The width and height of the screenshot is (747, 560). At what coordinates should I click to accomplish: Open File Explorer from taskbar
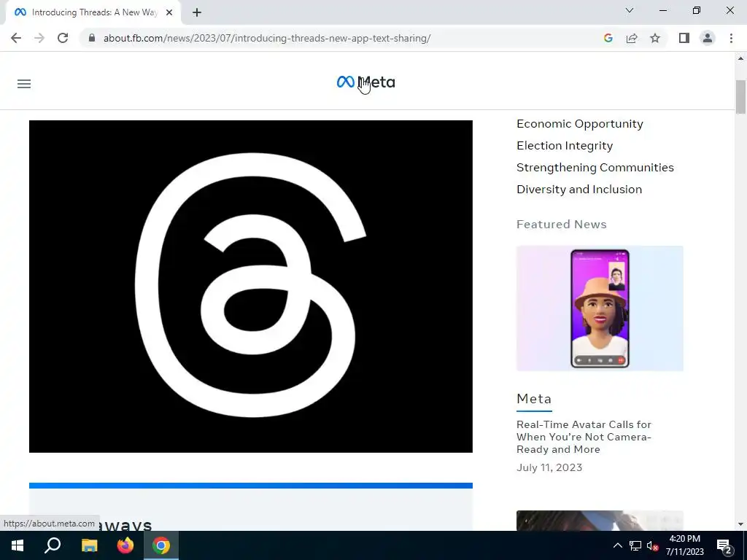[89, 545]
